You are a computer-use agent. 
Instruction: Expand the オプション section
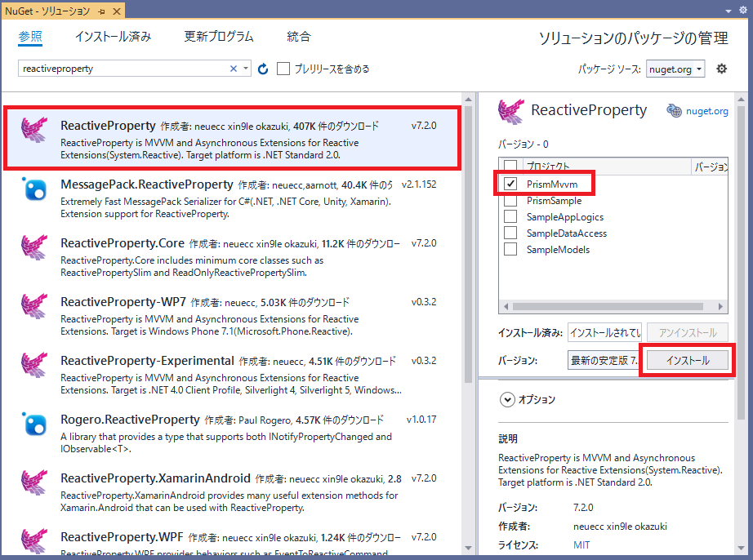[x=507, y=400]
